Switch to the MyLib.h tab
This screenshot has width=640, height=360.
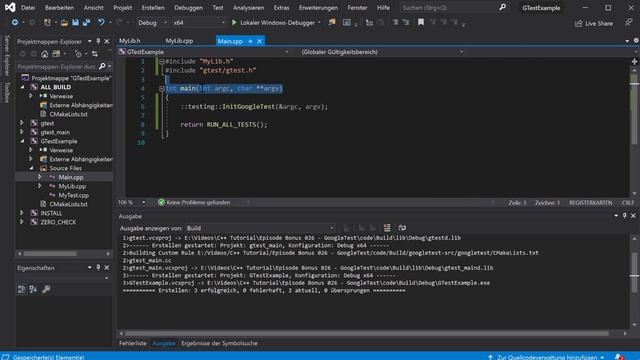(130, 41)
